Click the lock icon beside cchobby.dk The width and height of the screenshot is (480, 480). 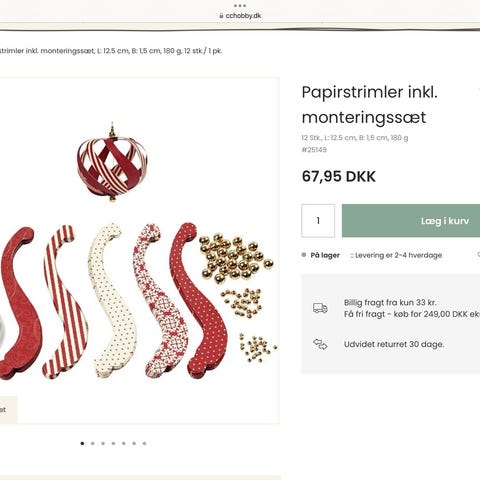point(221,16)
